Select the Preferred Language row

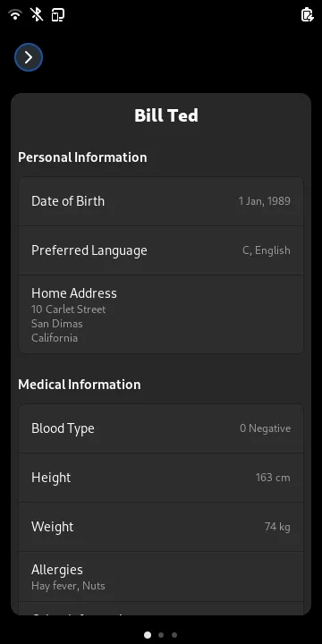[x=161, y=250]
